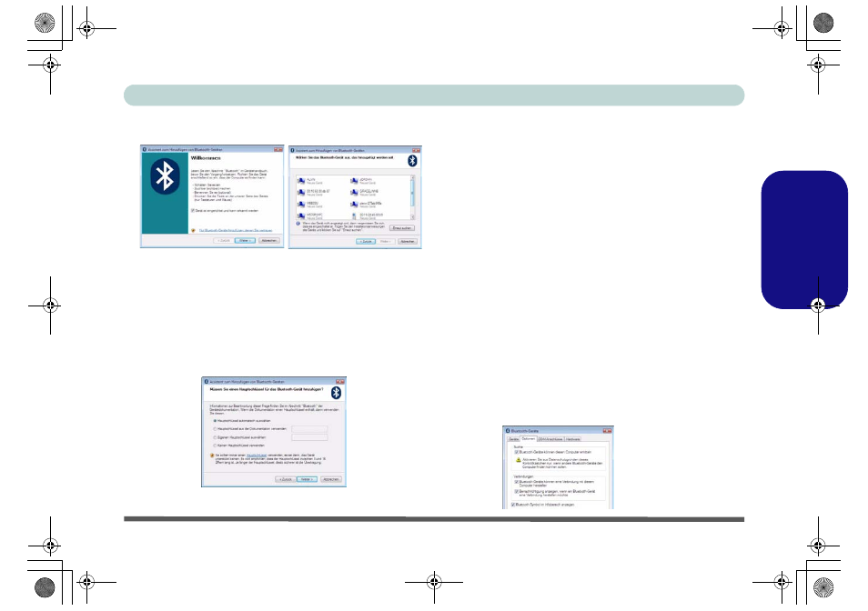This screenshot has height=611, width=868.
Task: Toggle 'Bluetooth-Symbol im Infobereich anzeigen' checkbox
Action: (513, 505)
